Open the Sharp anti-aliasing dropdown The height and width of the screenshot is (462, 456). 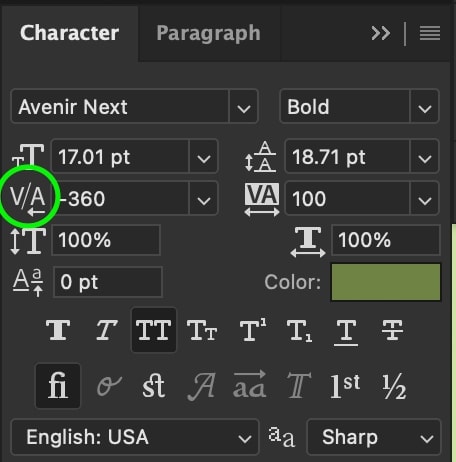point(373,437)
